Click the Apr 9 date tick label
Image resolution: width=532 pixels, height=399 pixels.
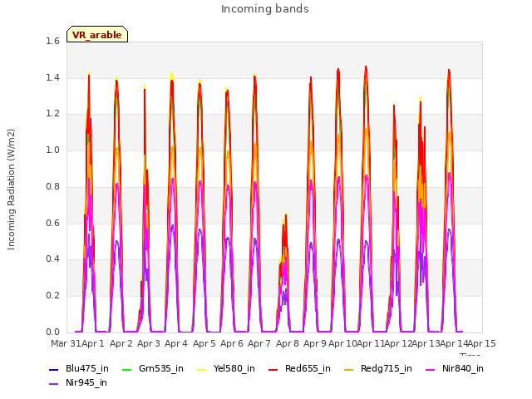315,343
